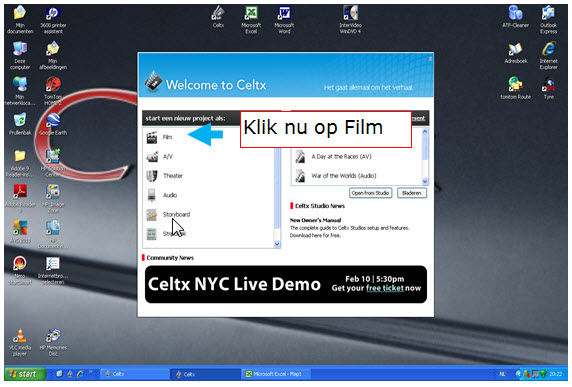
Task: Click the Windows start button
Action: 25,374
